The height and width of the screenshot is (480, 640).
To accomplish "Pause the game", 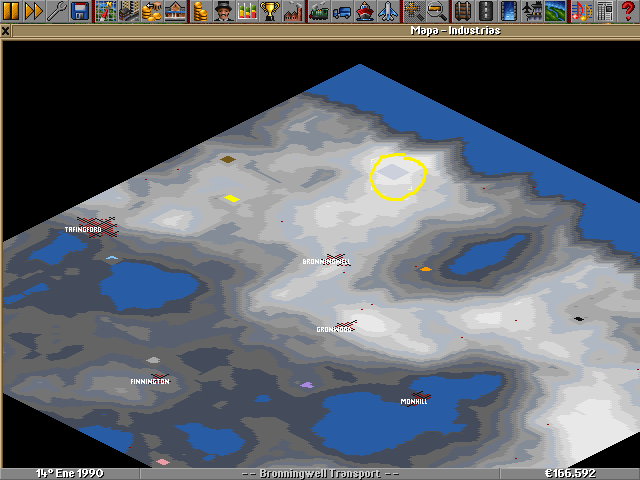I will pos(11,11).
